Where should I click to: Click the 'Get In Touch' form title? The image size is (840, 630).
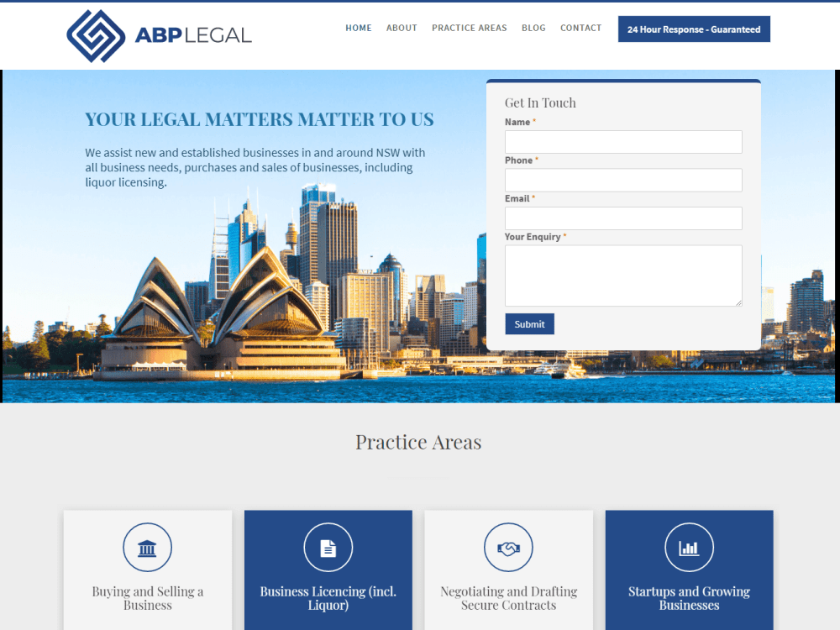click(540, 102)
